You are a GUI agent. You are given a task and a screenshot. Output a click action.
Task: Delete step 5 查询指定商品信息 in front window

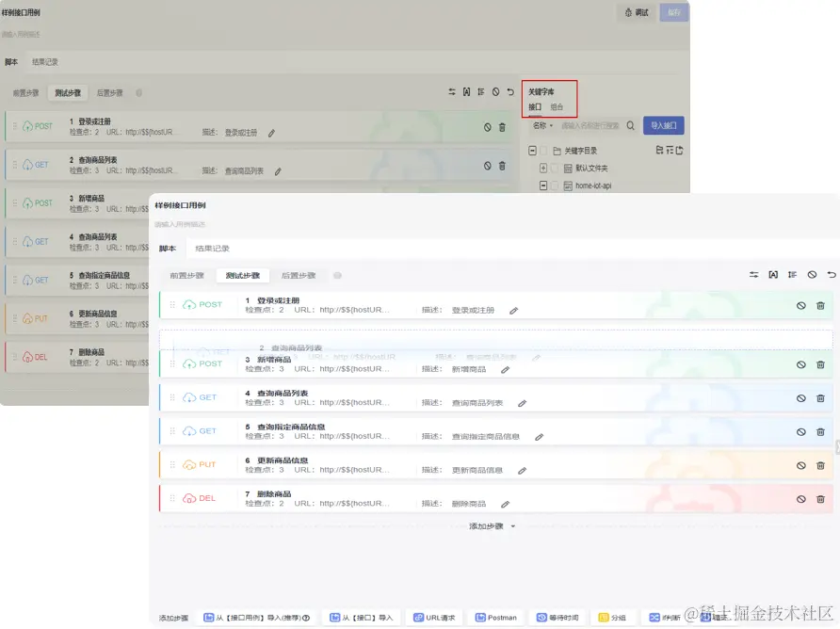click(820, 432)
